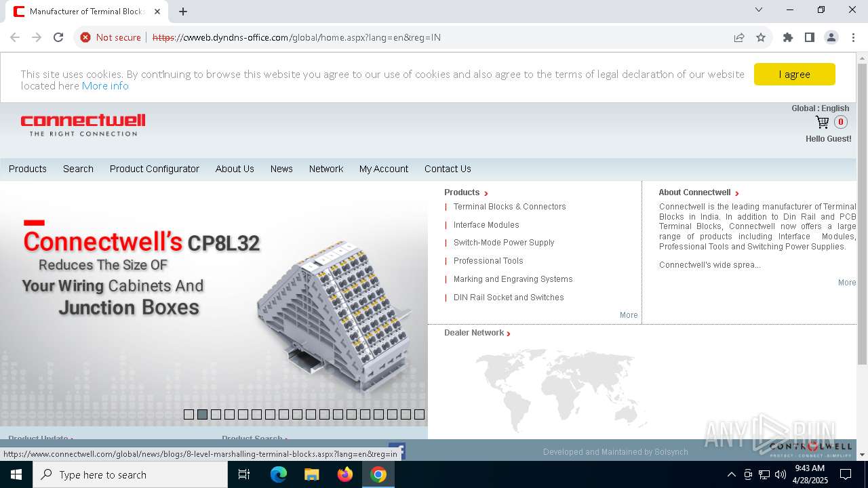Open Product Configurator menu item
The height and width of the screenshot is (488, 868).
[x=155, y=169]
